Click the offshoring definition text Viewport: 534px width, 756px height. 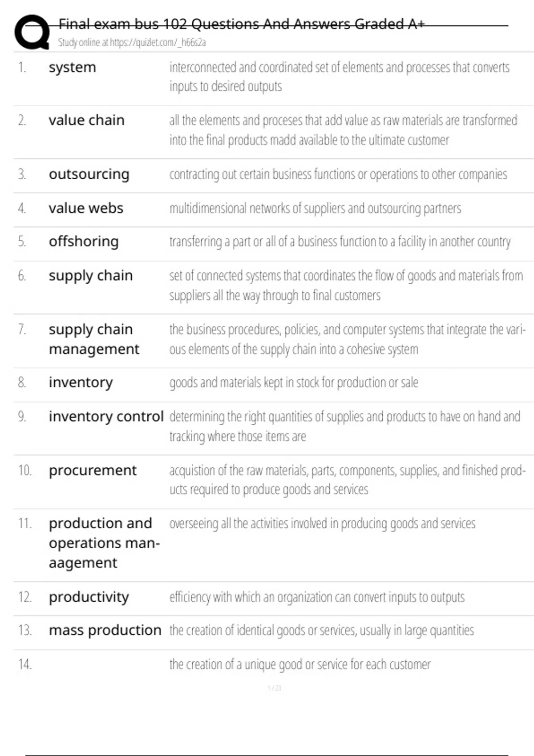point(340,241)
